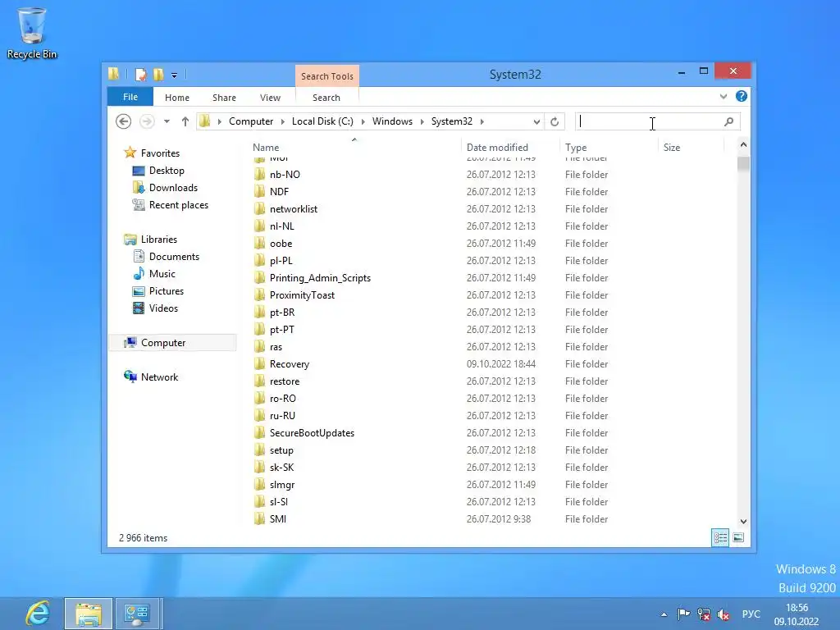This screenshot has height=630, width=840.
Task: Click the network tray icon
Action: pyautogui.click(x=703, y=614)
